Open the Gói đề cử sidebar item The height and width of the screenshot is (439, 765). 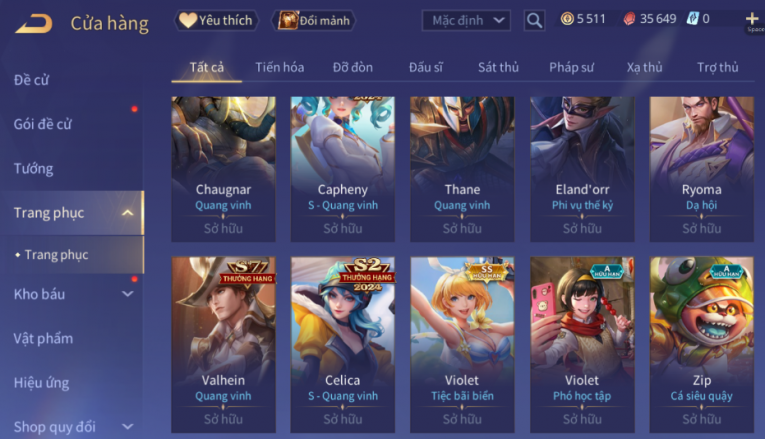click(42, 124)
